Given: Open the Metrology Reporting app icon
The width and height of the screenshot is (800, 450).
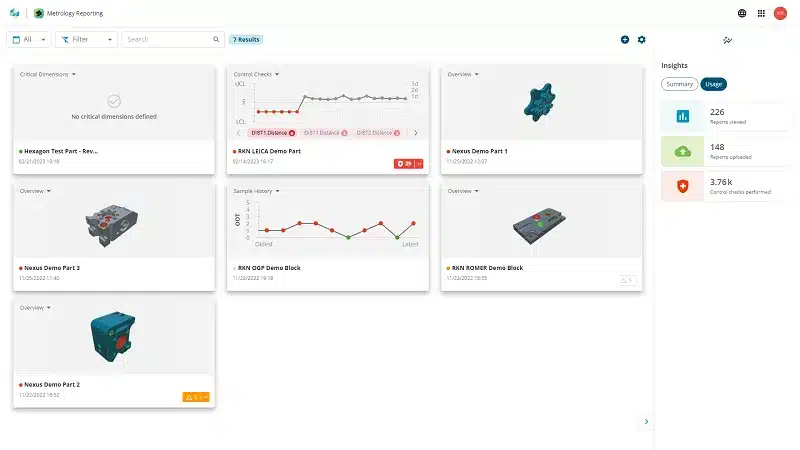Looking at the screenshot, I should [39, 13].
